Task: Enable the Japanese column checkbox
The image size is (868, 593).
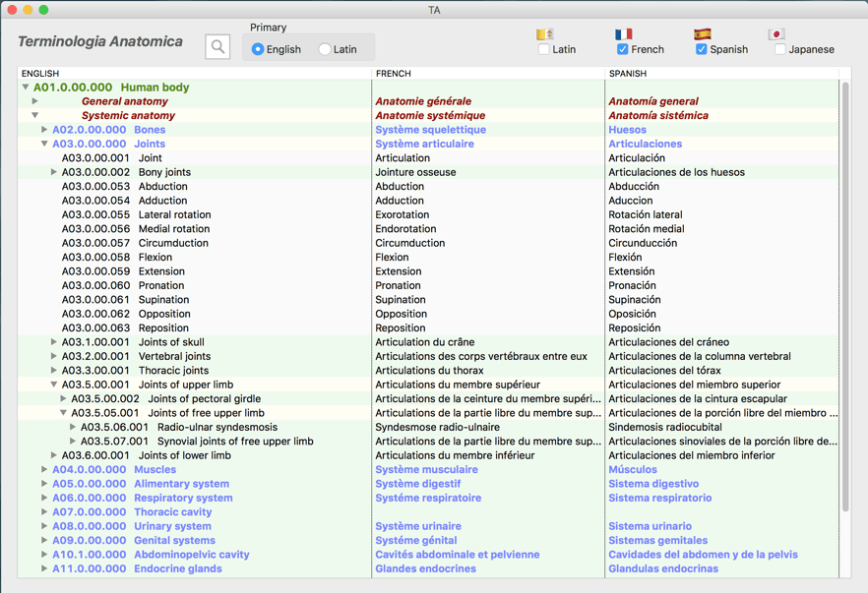Action: tap(779, 49)
